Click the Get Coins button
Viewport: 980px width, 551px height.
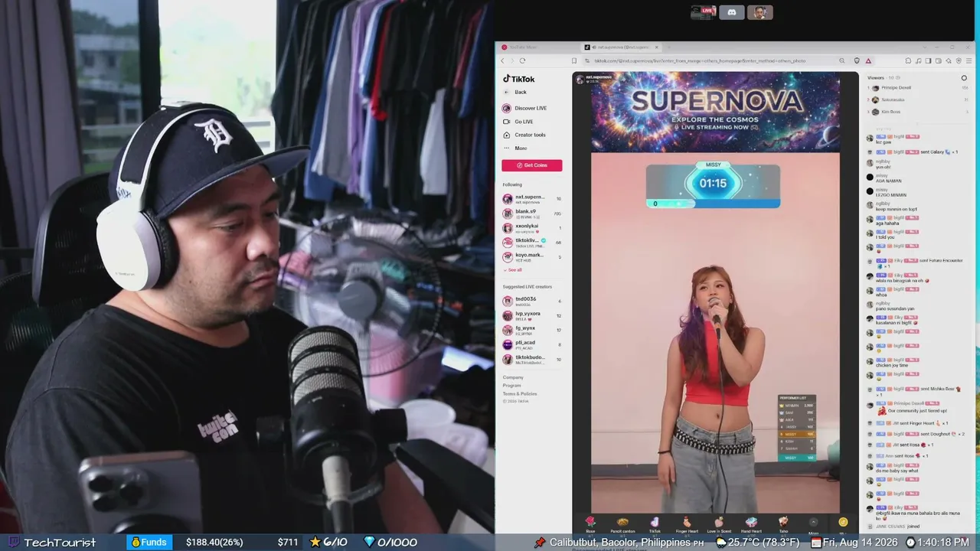[532, 165]
